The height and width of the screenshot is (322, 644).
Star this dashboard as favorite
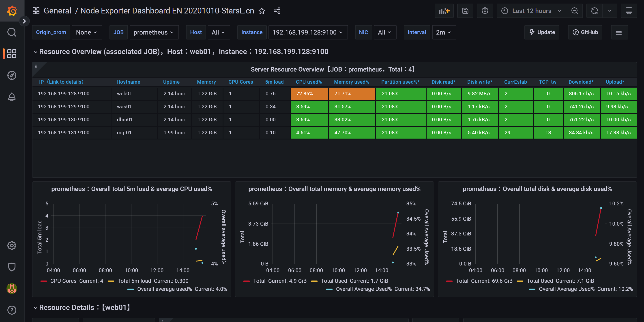click(262, 11)
